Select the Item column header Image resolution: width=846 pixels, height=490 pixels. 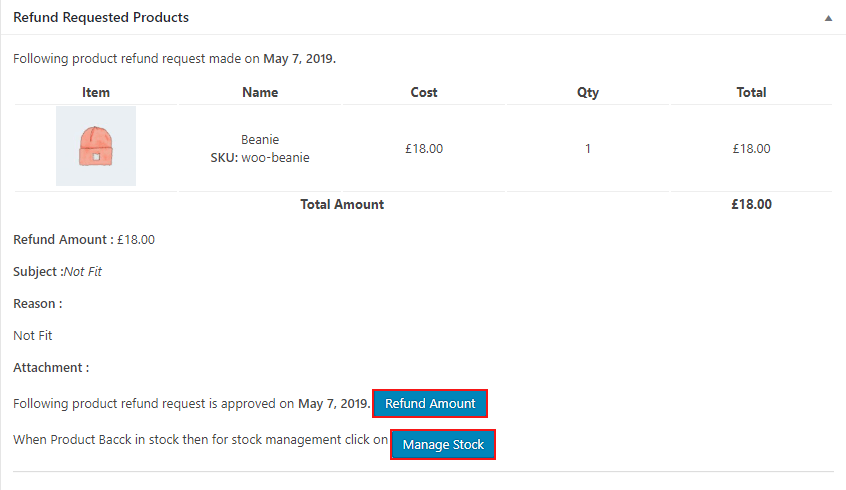pyautogui.click(x=96, y=92)
